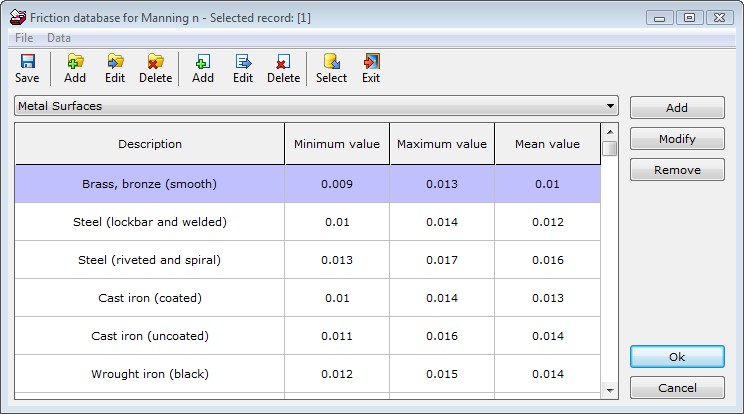Click the Delete folder icon in toolbar

coord(155,62)
